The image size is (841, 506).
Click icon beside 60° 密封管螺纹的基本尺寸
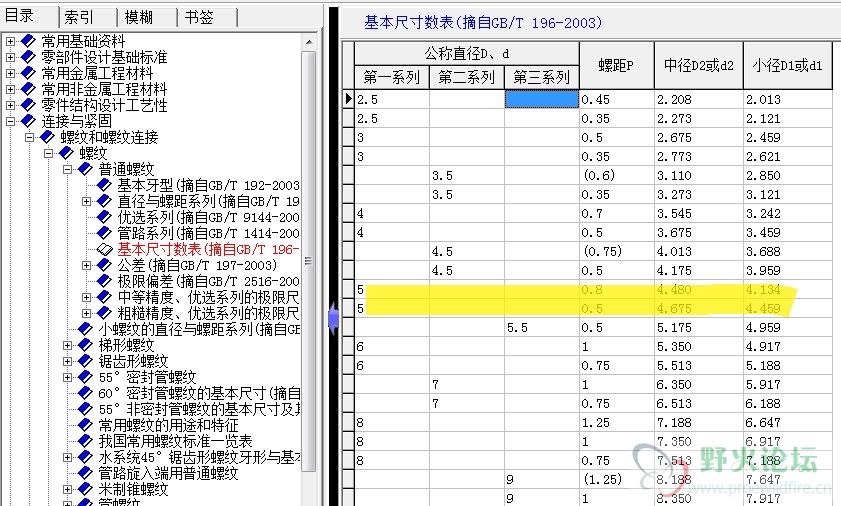[85, 393]
